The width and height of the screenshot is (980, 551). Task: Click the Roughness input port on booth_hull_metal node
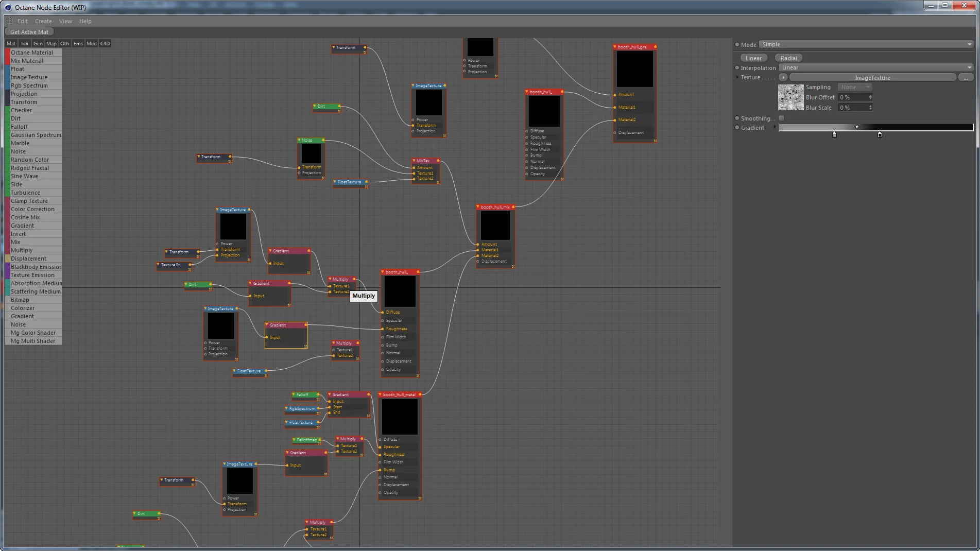pos(380,455)
